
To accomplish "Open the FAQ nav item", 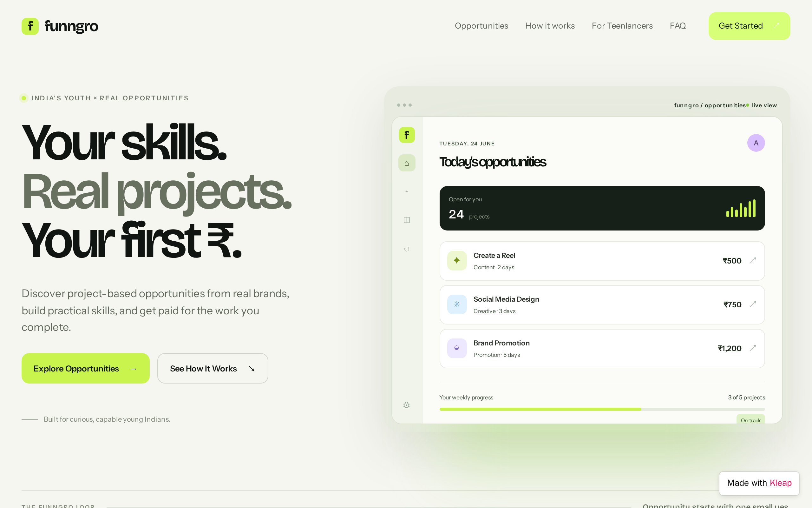I will coord(678,26).
